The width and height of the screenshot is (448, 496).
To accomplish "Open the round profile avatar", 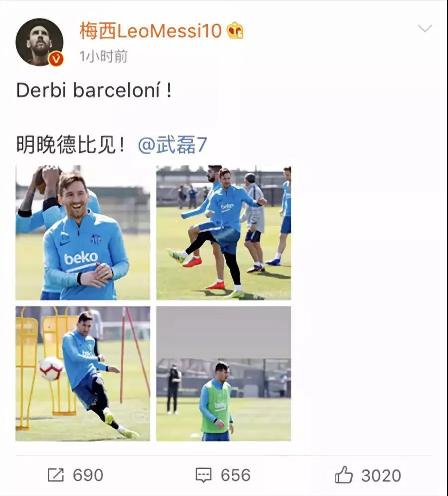I will click(x=39, y=42).
